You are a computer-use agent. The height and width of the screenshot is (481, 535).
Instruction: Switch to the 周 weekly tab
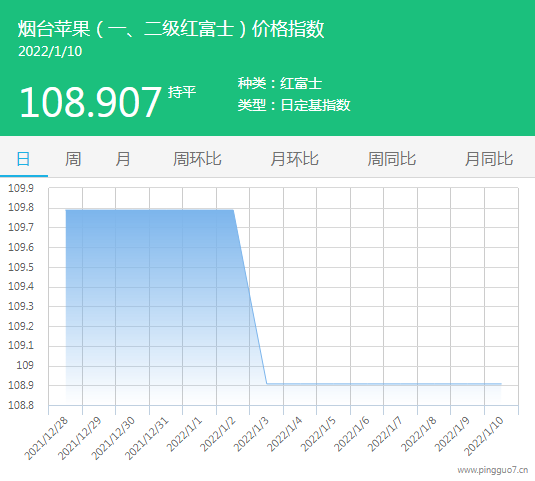click(x=73, y=159)
